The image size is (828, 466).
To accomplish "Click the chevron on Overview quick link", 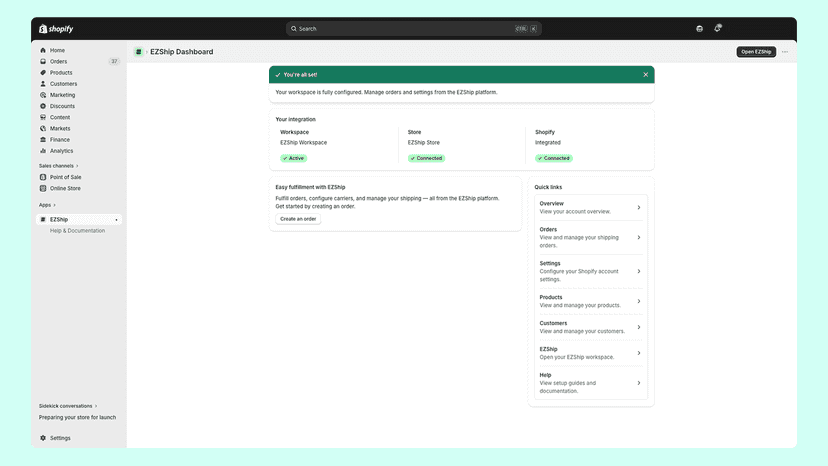I will click(x=638, y=208).
